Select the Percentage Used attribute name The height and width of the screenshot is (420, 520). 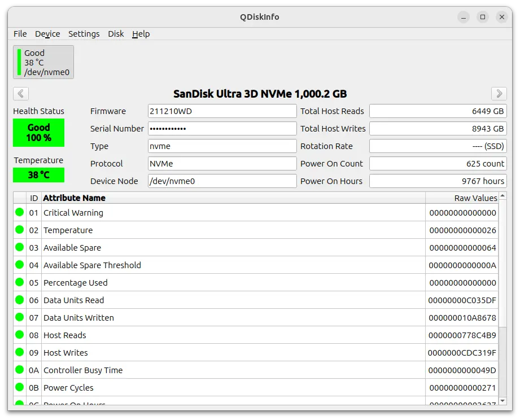tap(76, 283)
